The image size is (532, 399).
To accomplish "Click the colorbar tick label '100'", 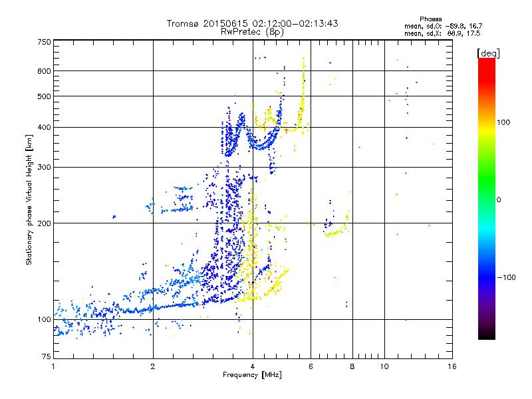I will (x=503, y=122).
